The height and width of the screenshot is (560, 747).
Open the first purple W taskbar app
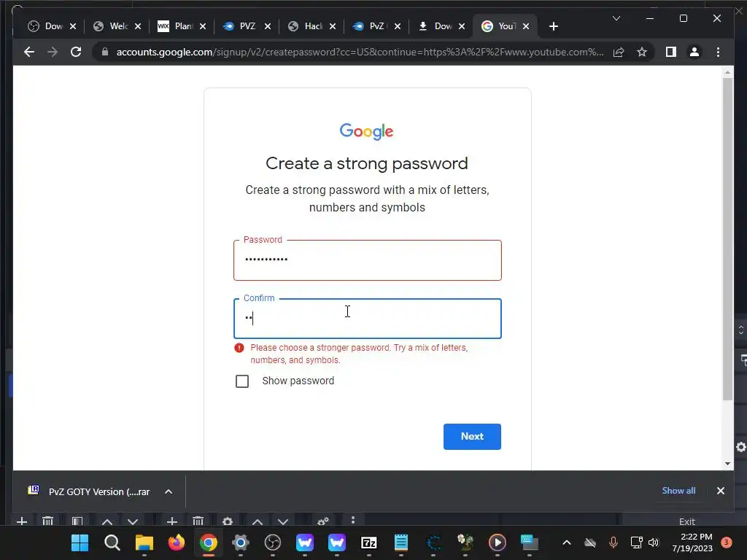[x=305, y=542]
